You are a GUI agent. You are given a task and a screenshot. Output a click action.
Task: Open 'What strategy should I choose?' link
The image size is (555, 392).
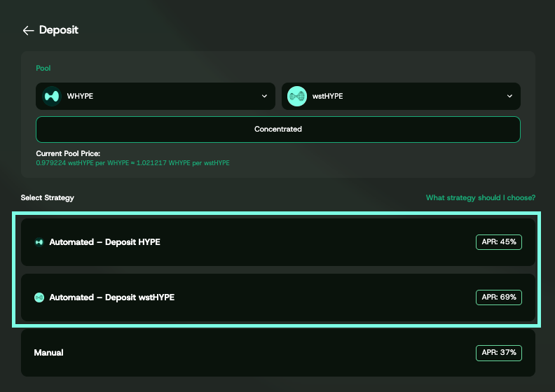tap(481, 197)
